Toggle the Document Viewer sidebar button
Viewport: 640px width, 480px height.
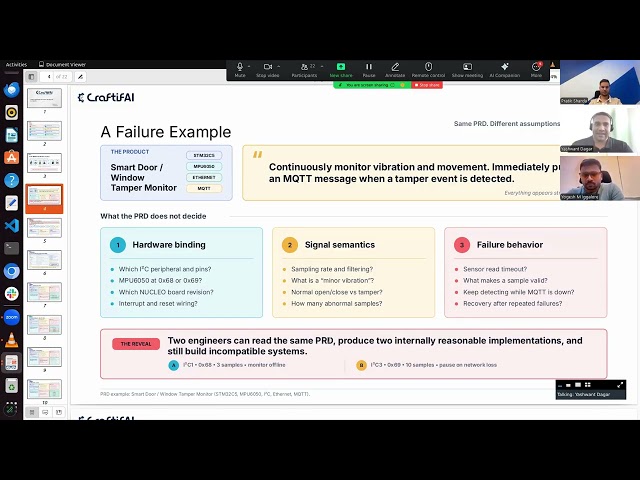tap(31, 76)
